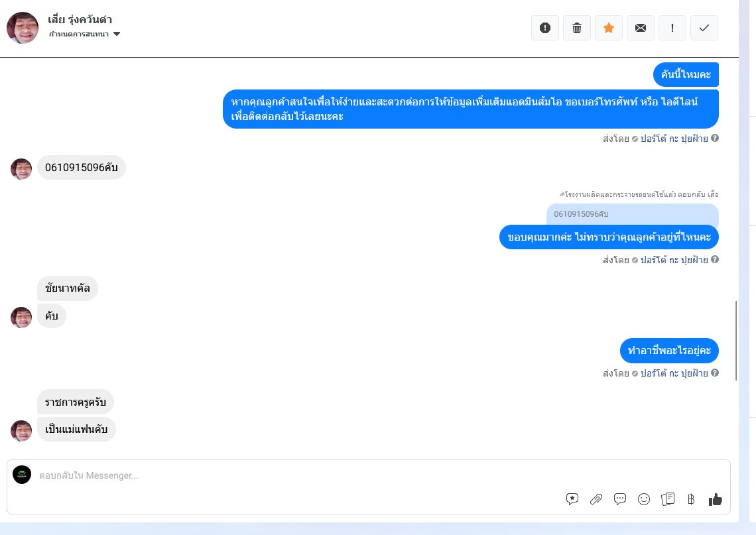
Task: Toggle the orange star follow-up flag
Action: tap(609, 28)
